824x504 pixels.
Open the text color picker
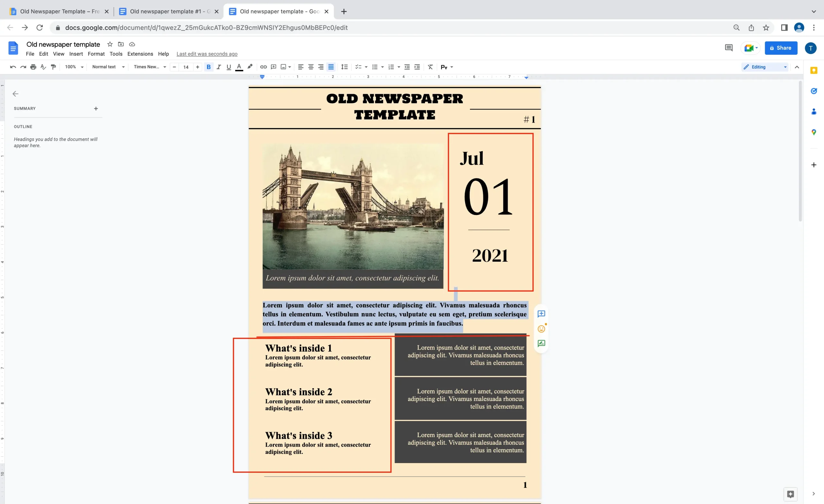[239, 67]
